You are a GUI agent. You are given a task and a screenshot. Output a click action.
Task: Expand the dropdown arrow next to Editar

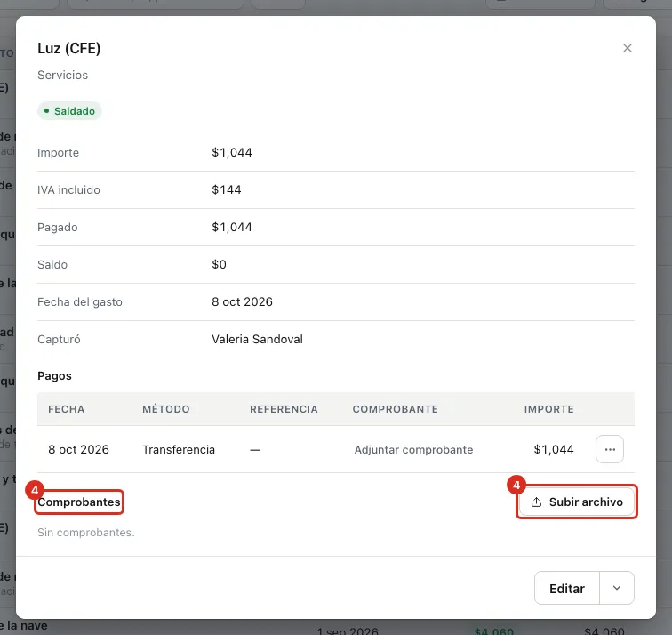(617, 588)
